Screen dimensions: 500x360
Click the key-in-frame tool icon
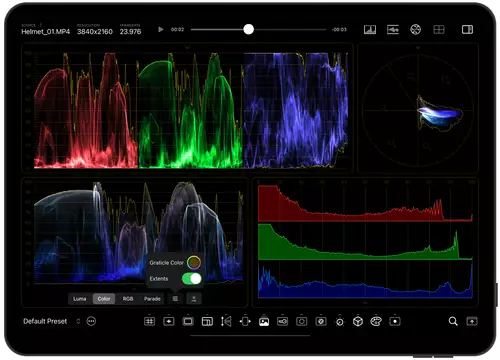point(283,321)
